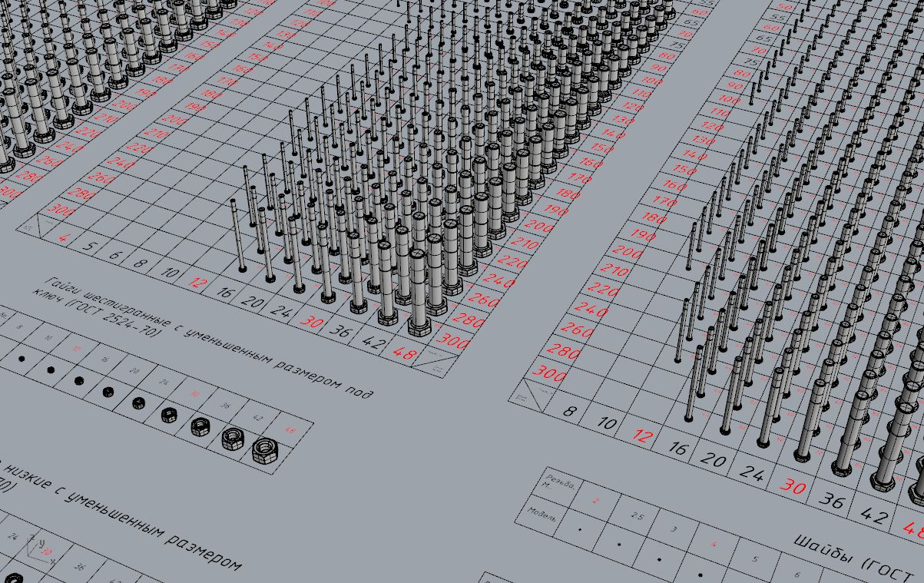Select the largest hex nut under label 48

coord(265,449)
